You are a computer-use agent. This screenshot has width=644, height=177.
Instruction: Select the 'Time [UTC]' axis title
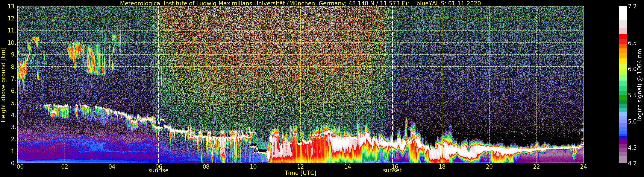click(x=300, y=173)
